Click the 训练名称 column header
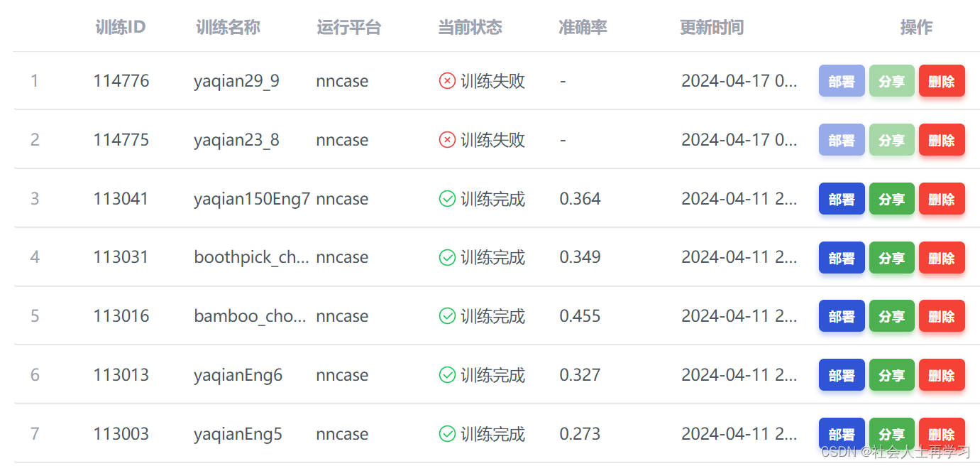 pos(228,27)
